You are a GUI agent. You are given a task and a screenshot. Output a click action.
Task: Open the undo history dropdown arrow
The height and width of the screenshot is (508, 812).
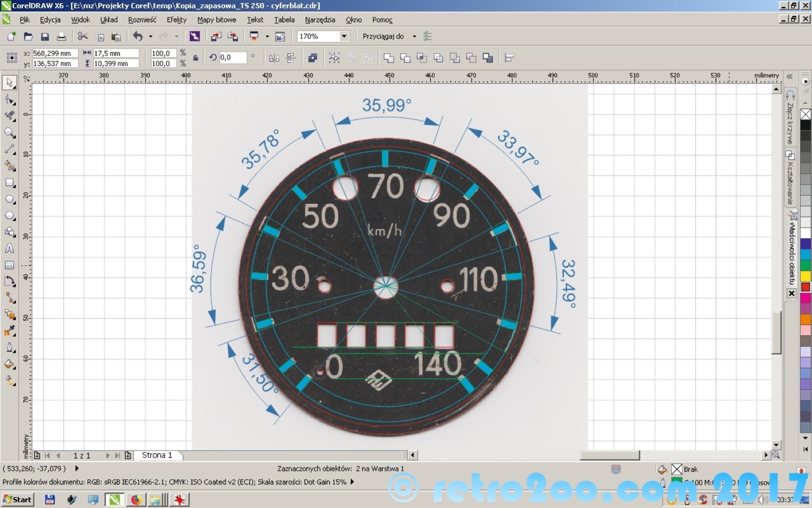[150, 36]
